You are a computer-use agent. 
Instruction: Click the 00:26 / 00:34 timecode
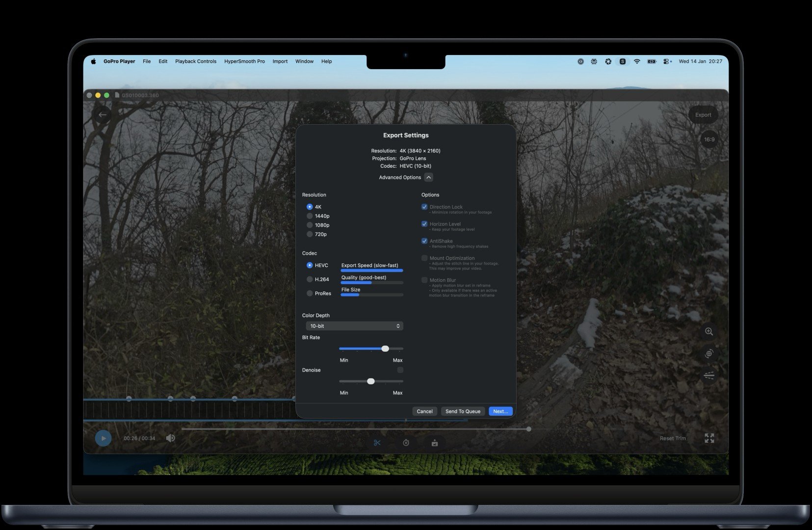coord(139,438)
